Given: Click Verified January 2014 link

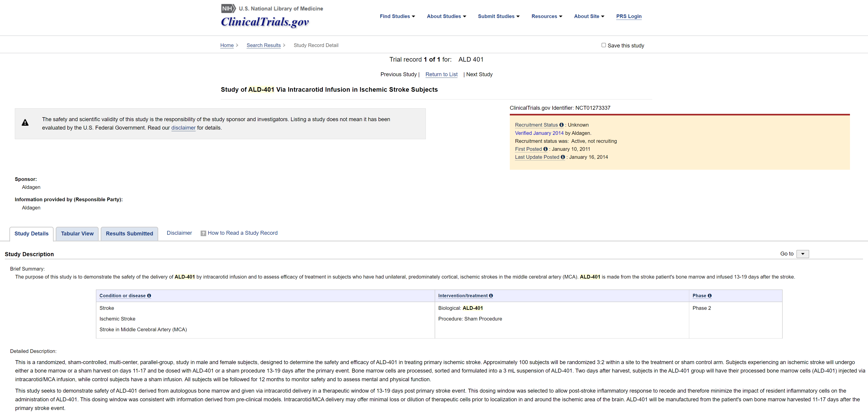Looking at the screenshot, I should (539, 133).
